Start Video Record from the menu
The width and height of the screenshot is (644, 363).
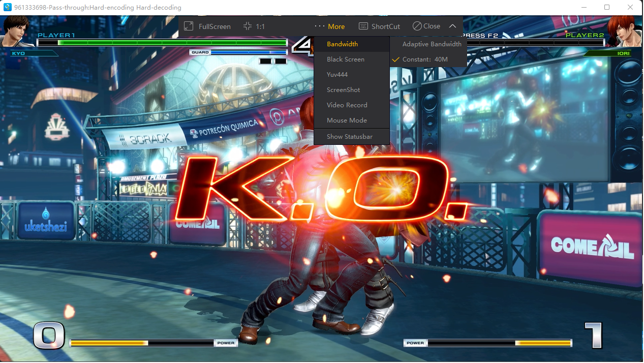[352, 105]
